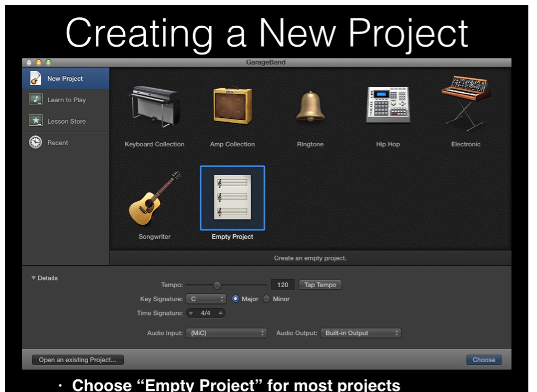537x392 pixels.
Task: Open the New Project sidebar section
Action: tap(66, 79)
